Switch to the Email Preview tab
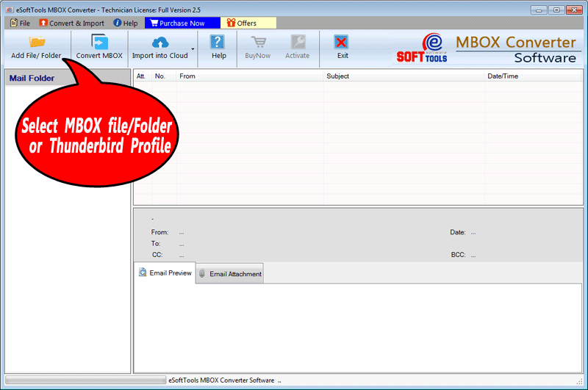Viewport: 588px width, 390px height. coord(165,272)
